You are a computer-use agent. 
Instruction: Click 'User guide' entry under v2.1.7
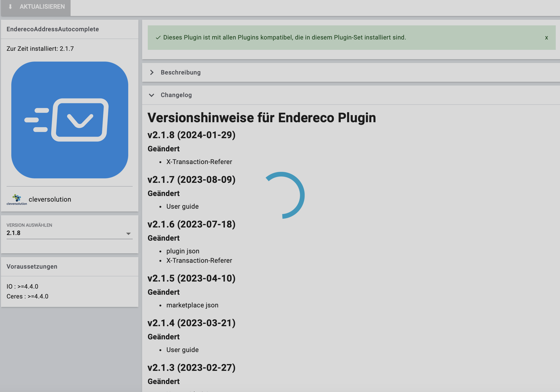tap(182, 206)
